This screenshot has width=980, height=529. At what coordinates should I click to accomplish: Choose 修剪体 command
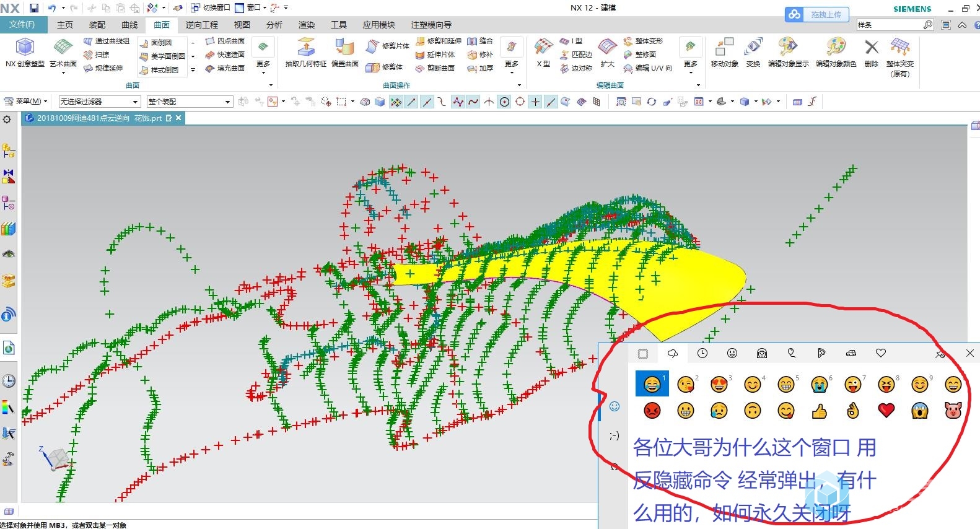[x=384, y=67]
